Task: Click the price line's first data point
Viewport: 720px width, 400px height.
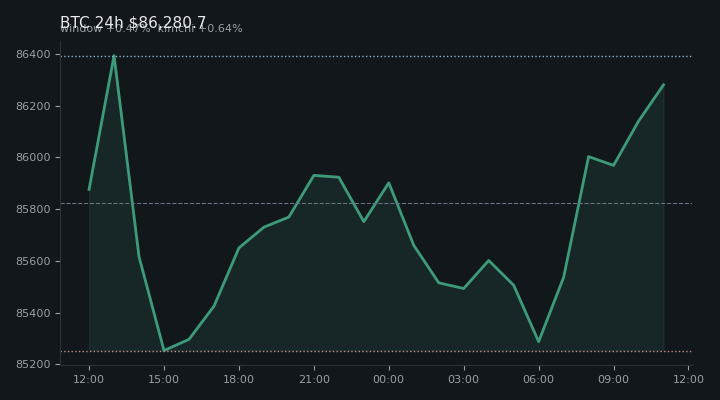Action: pos(89,190)
